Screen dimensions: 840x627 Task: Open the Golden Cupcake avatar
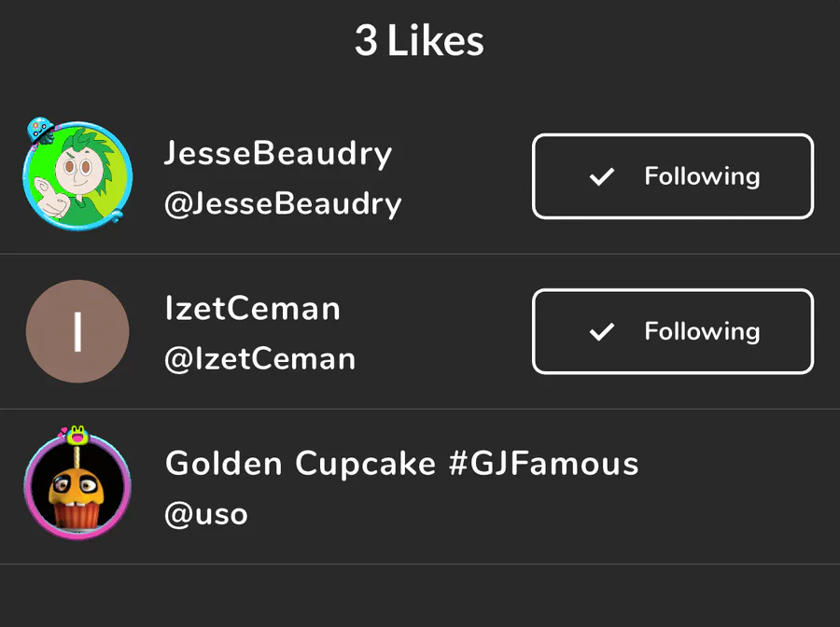[x=77, y=488]
